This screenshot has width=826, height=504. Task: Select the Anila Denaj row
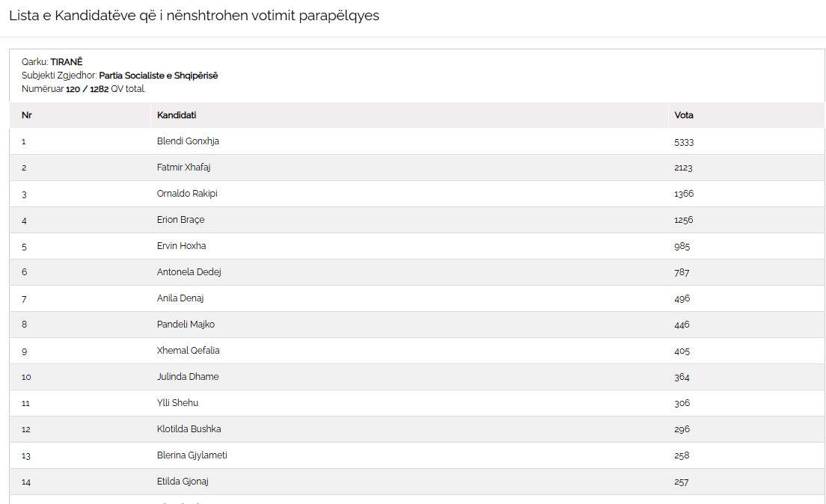coord(417,298)
